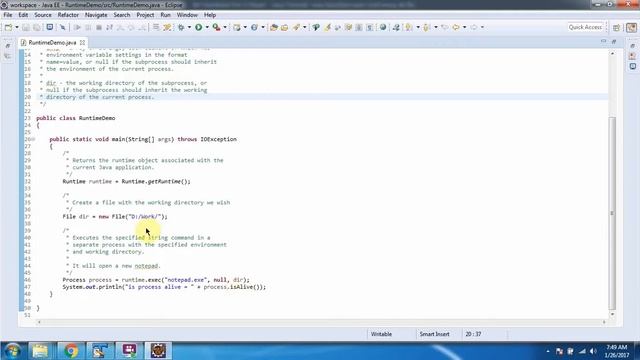Click the horizontal scrollbar right arrow
The image size is (640, 360).
click(x=604, y=322)
